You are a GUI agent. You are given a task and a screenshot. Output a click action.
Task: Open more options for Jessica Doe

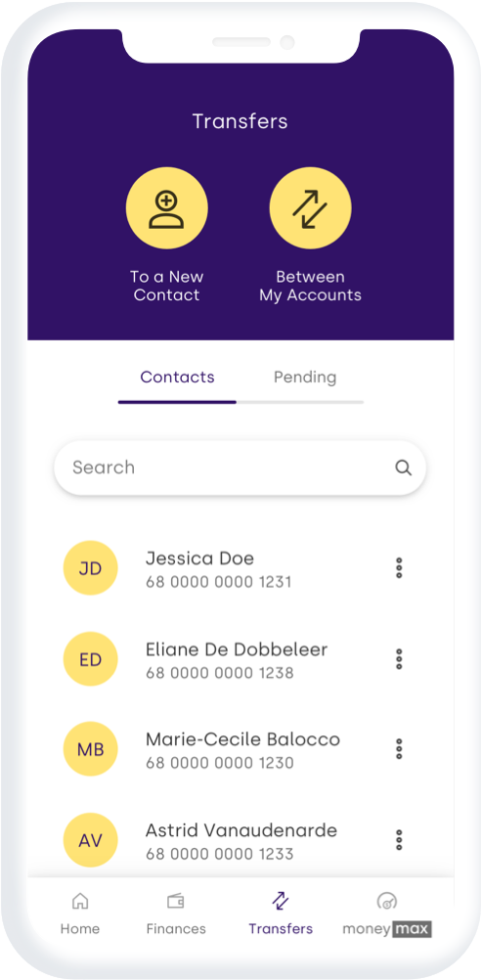point(399,568)
